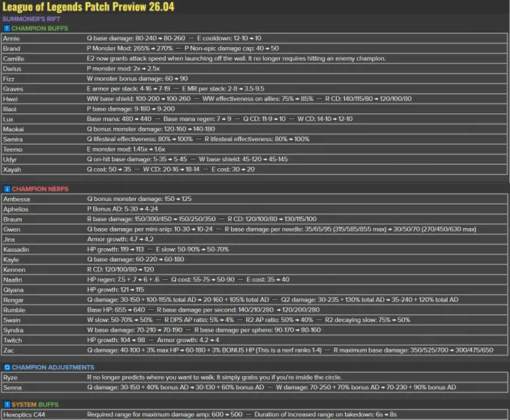510x420 pixels.
Task: Select the Hexoptics C44 item row
Action: coord(24,414)
